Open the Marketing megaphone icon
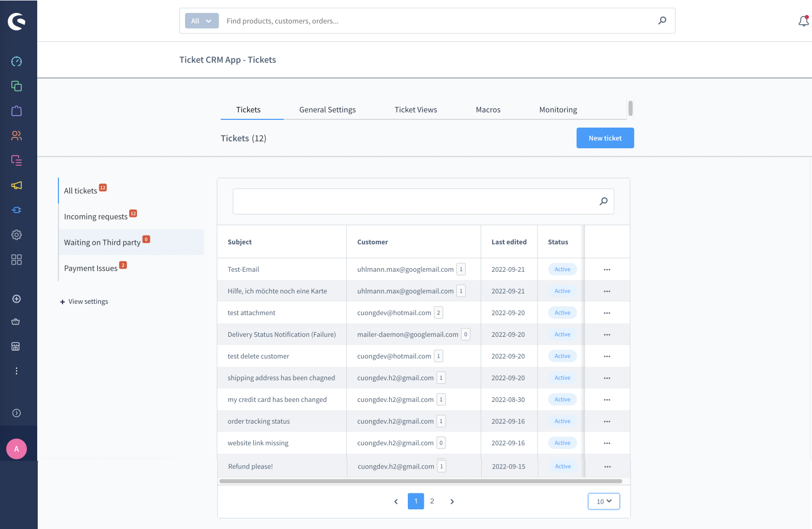The image size is (812, 529). pos(17,185)
